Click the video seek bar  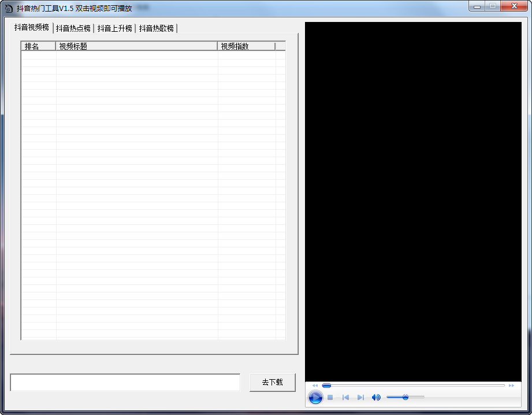click(413, 386)
